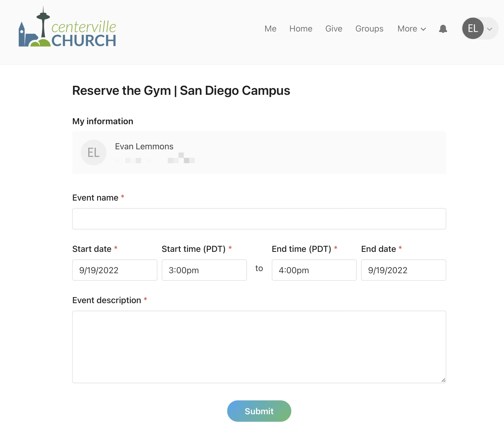Click the EL avatar in header
The width and height of the screenshot is (504, 430).
(473, 28)
